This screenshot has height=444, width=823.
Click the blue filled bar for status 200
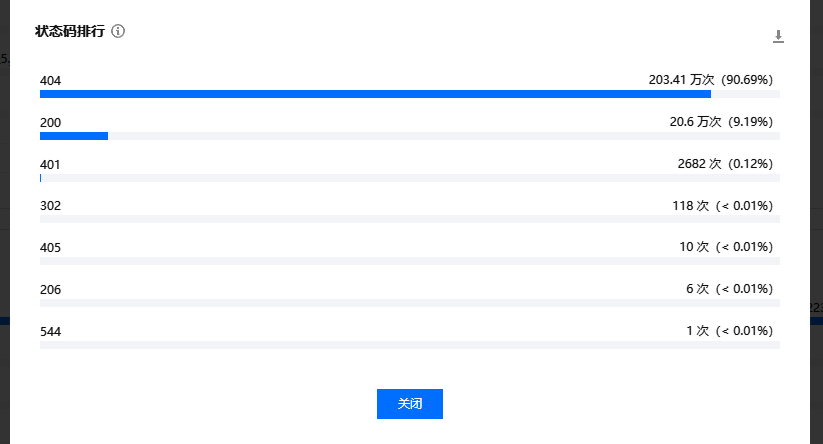pos(74,136)
